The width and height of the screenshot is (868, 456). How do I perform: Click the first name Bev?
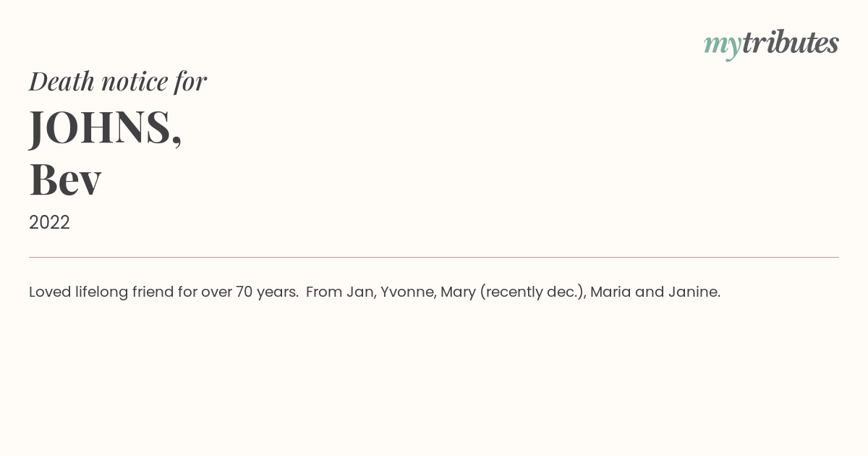65,180
